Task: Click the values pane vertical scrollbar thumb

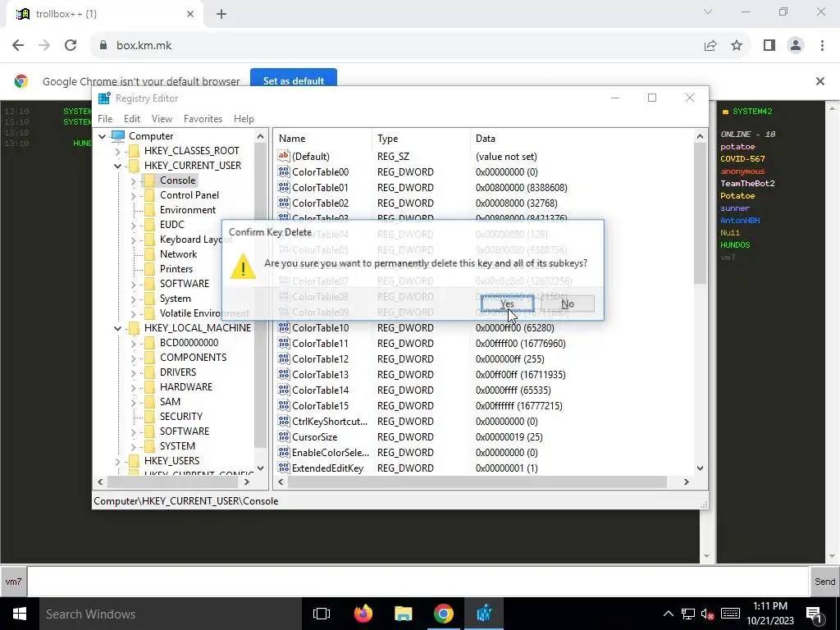Action: pyautogui.click(x=701, y=213)
